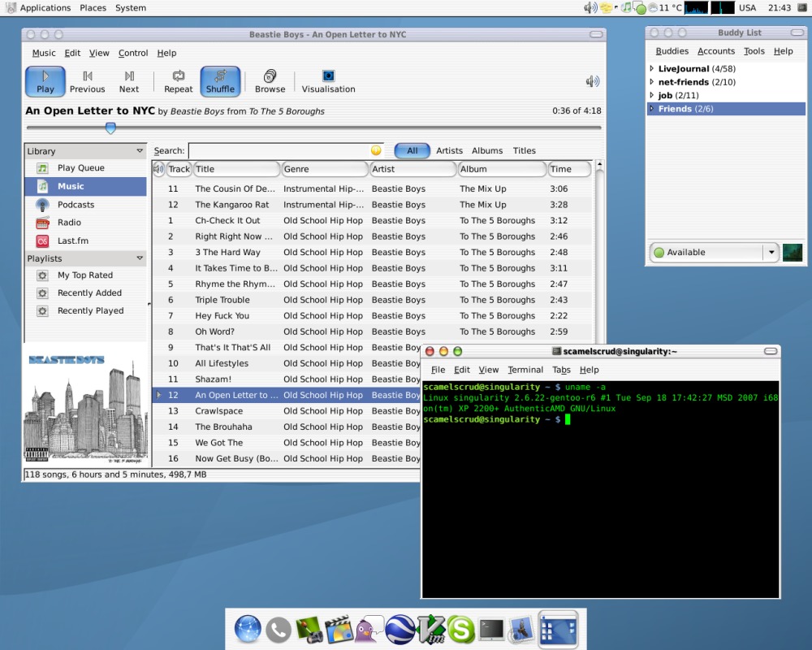Expand the job buddy group
The image size is (812, 650).
point(651,95)
